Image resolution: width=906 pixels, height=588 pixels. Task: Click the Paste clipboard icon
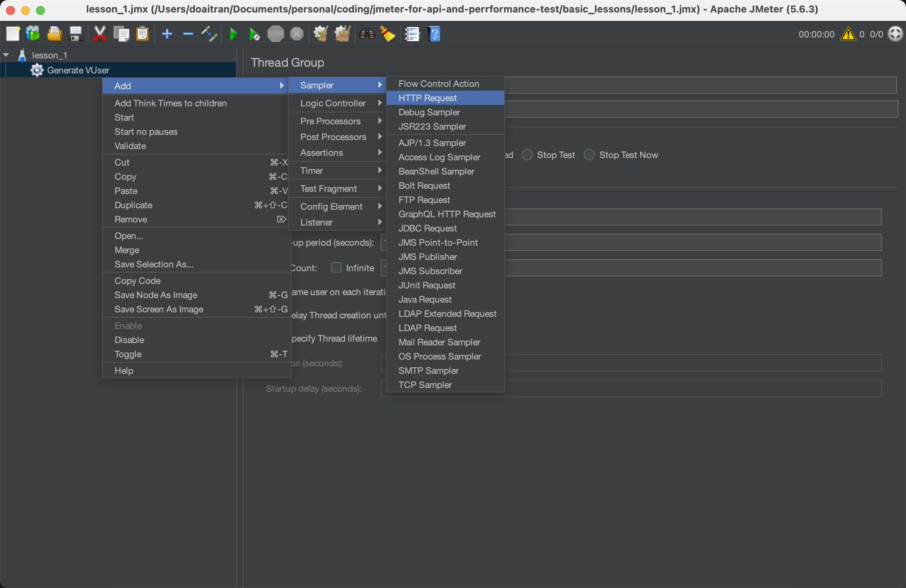click(142, 34)
